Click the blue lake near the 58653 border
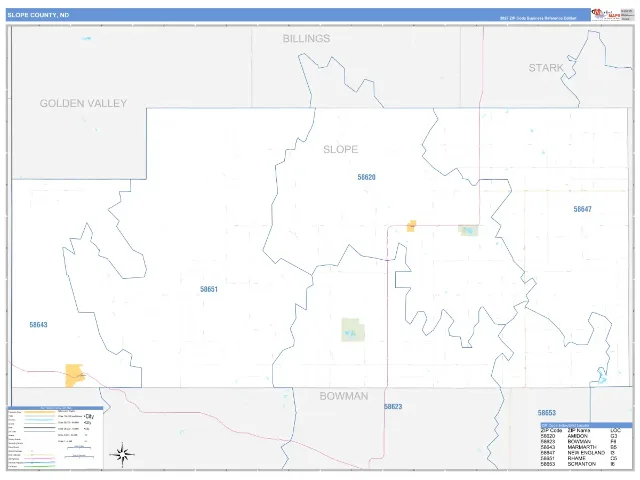This screenshot has width=640, height=480. 602,376
